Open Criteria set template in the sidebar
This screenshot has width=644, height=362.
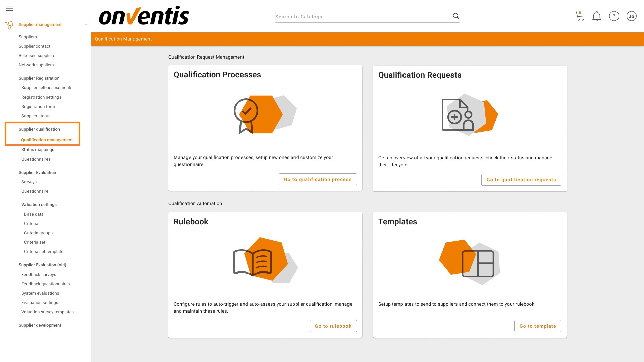click(x=44, y=252)
